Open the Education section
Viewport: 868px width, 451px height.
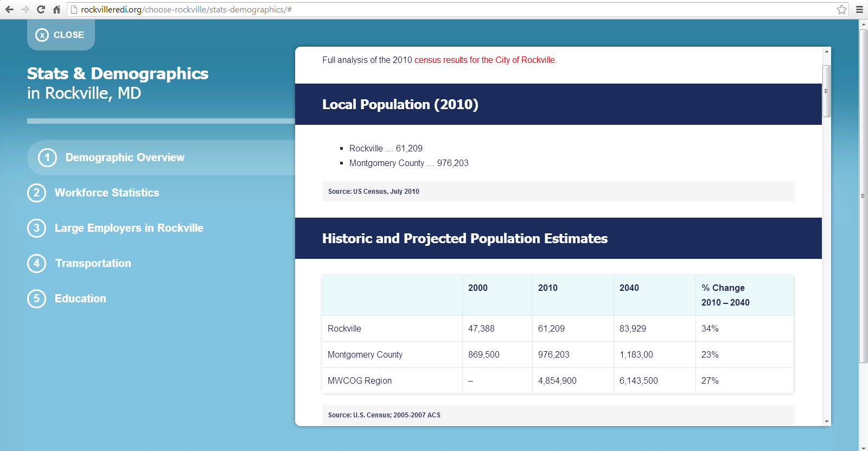click(x=80, y=298)
